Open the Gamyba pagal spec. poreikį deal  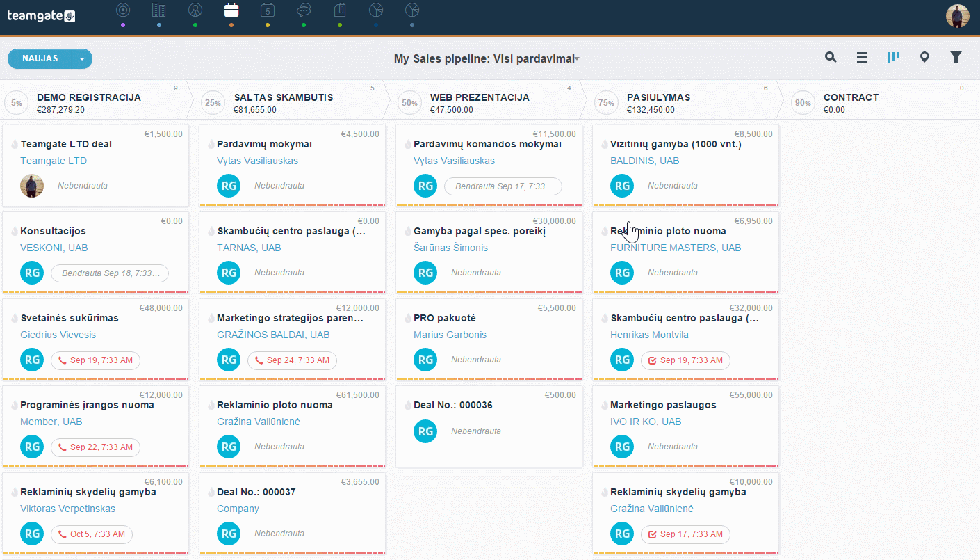[x=480, y=231]
